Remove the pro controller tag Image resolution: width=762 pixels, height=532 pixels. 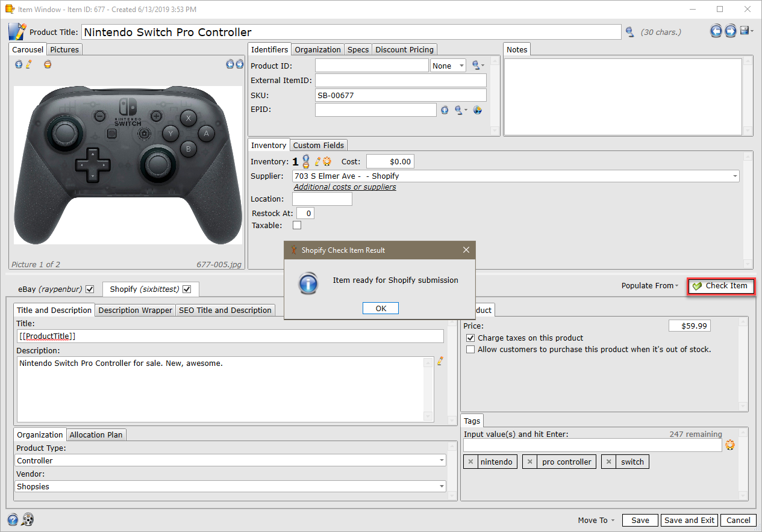click(529, 462)
